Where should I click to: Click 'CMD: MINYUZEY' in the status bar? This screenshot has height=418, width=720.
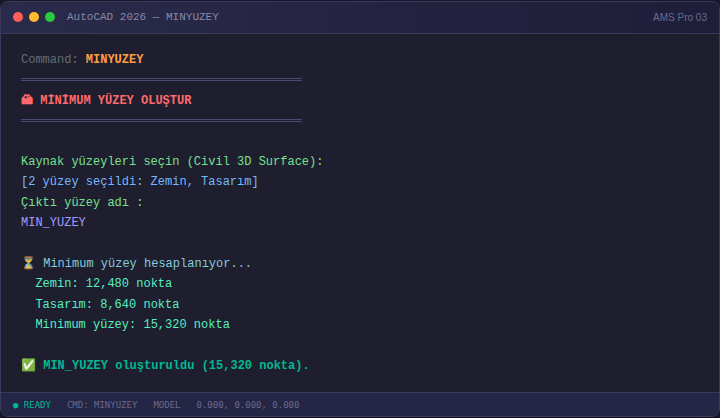click(x=102, y=405)
